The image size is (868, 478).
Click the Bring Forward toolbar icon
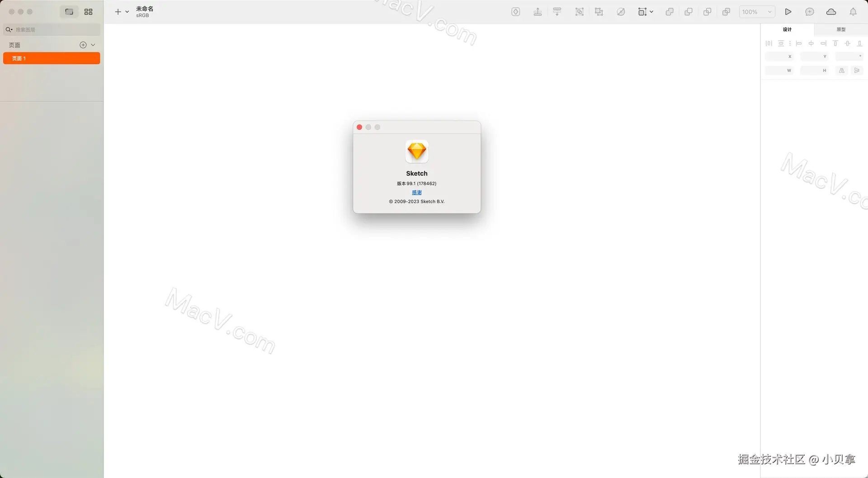pyautogui.click(x=538, y=12)
